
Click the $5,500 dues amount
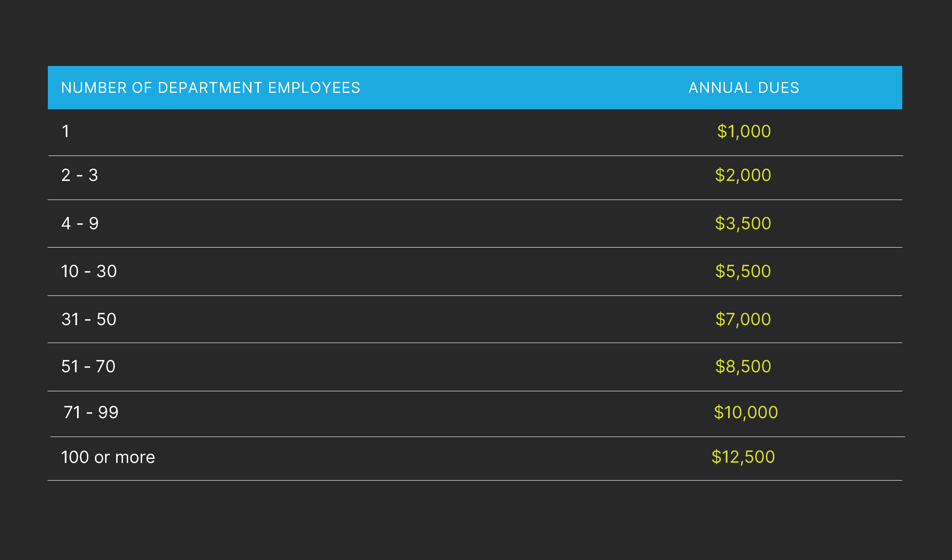point(743,271)
